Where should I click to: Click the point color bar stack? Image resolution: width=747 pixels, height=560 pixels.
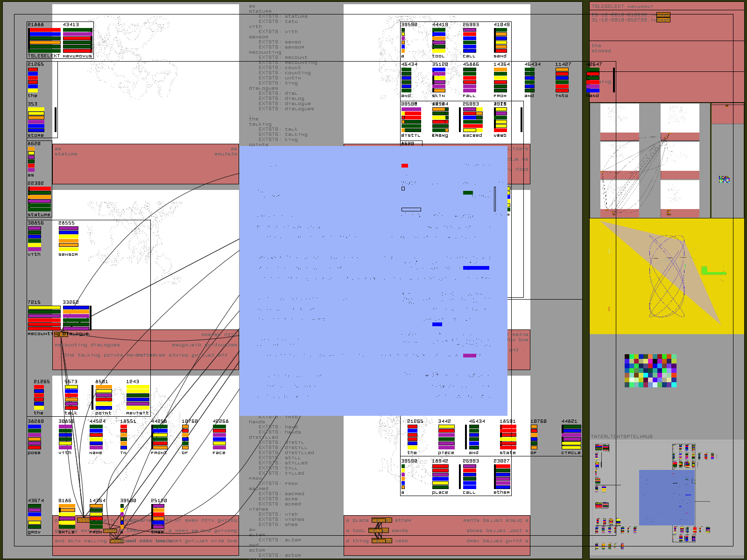point(104,398)
